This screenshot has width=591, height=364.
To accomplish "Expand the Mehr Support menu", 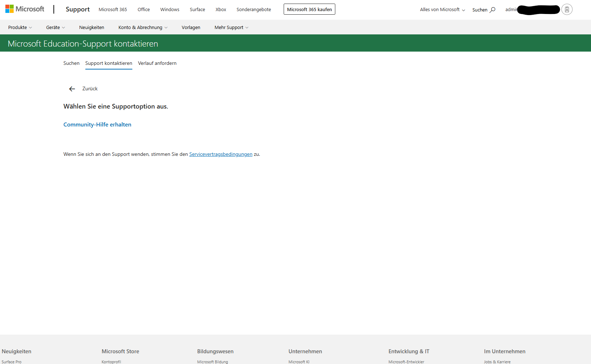I will click(231, 27).
